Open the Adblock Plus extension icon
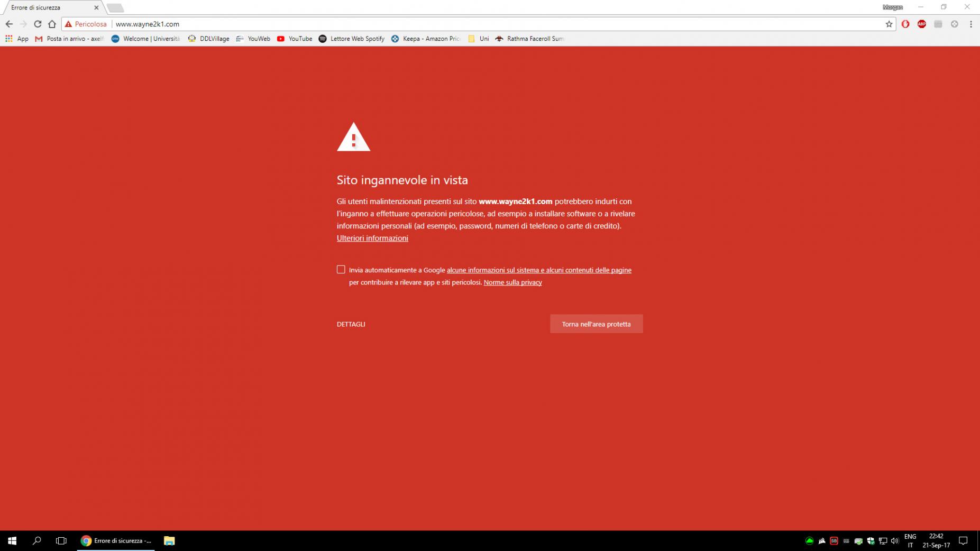Viewport: 980px width, 551px height. click(922, 24)
